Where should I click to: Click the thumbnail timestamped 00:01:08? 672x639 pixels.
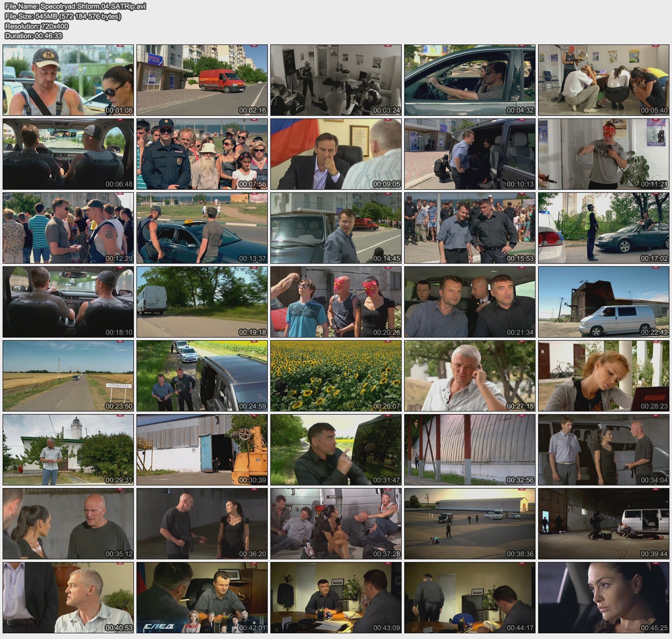tap(68, 80)
